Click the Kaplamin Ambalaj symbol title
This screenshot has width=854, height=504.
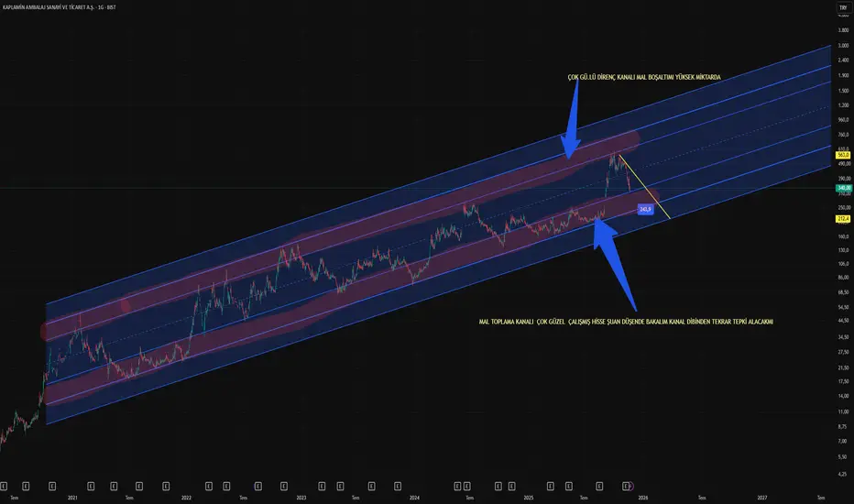(59, 7)
